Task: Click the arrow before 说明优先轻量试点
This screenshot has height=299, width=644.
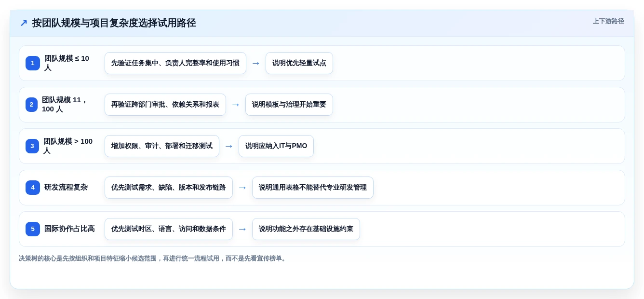Action: (x=256, y=63)
